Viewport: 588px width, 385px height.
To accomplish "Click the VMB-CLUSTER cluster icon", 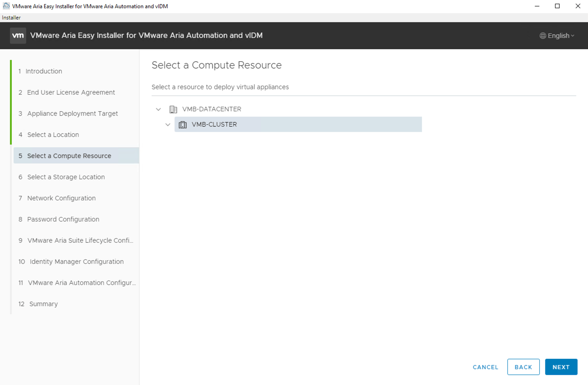I will point(183,125).
